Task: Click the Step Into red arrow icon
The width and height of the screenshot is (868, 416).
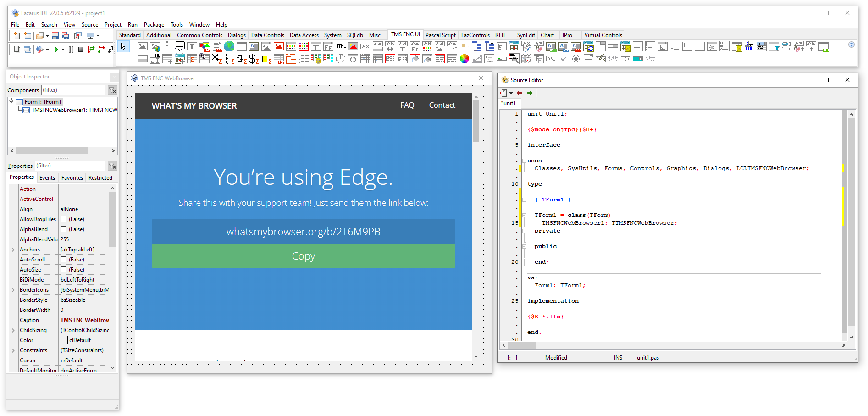Action: 91,50
